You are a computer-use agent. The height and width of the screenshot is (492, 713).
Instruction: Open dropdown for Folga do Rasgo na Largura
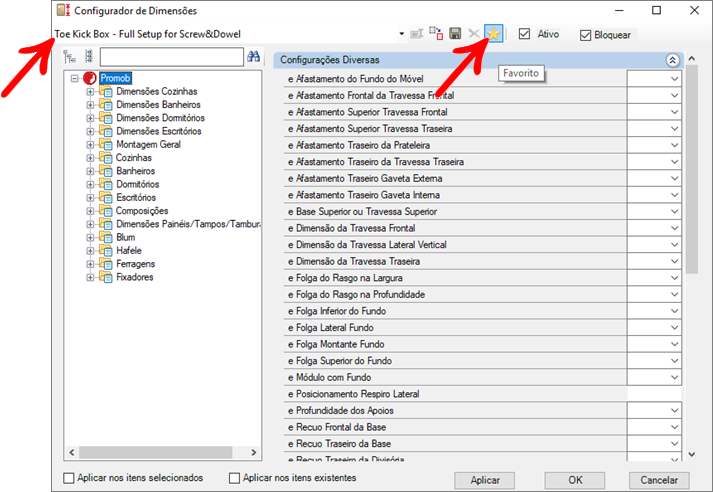pyautogui.click(x=674, y=278)
